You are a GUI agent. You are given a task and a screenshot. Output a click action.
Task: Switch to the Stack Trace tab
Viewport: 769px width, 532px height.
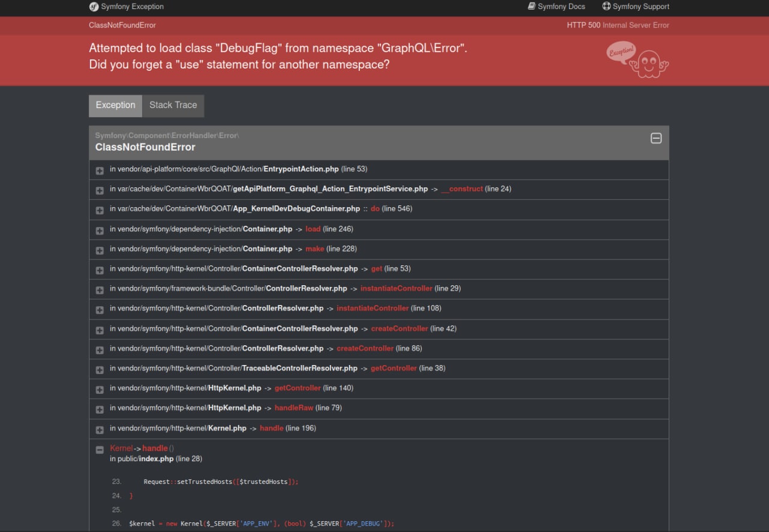[173, 105]
